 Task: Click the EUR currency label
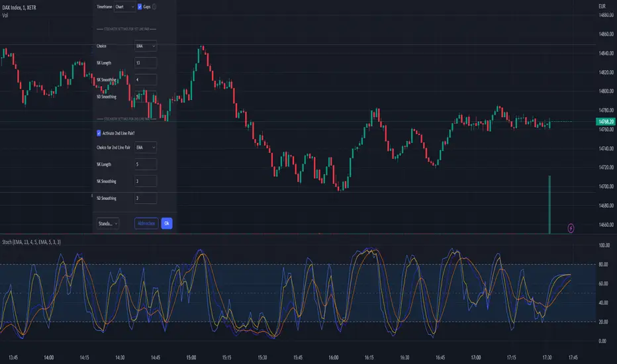(x=602, y=7)
